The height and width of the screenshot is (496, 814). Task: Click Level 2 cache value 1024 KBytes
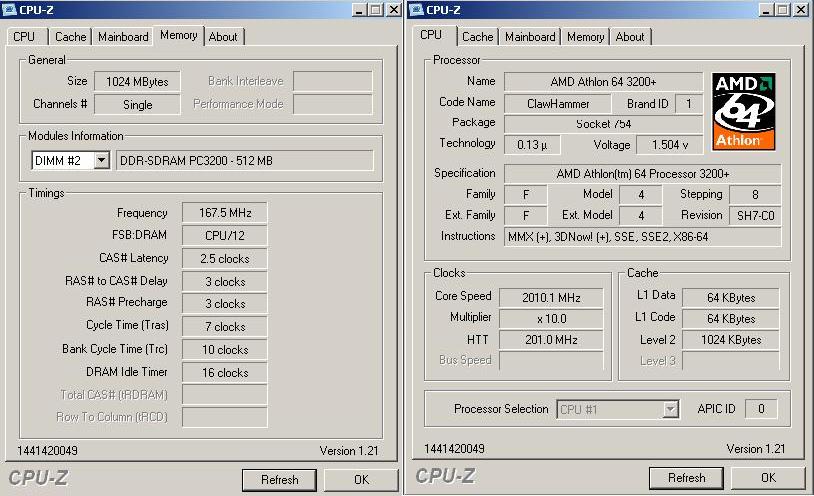(x=730, y=340)
